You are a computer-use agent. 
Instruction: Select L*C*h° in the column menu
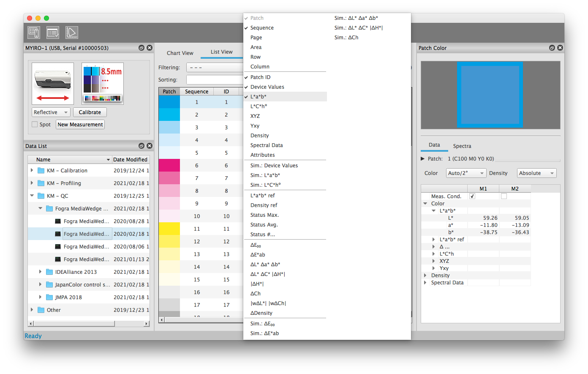click(x=259, y=106)
